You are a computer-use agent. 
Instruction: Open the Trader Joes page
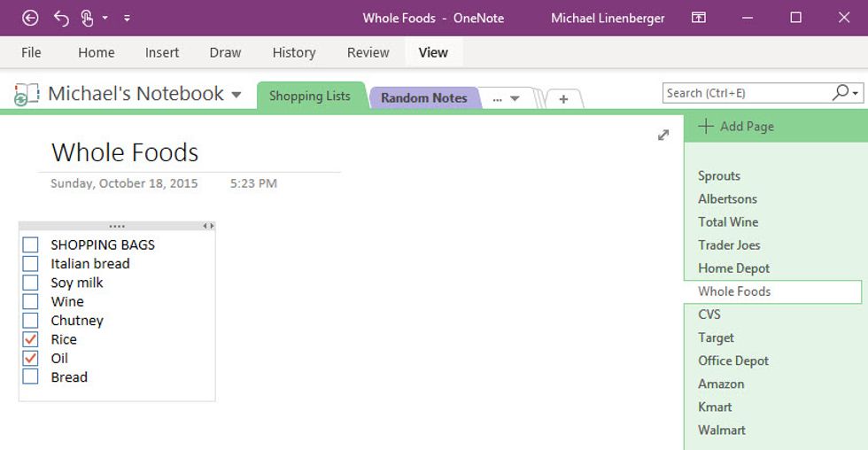click(729, 244)
